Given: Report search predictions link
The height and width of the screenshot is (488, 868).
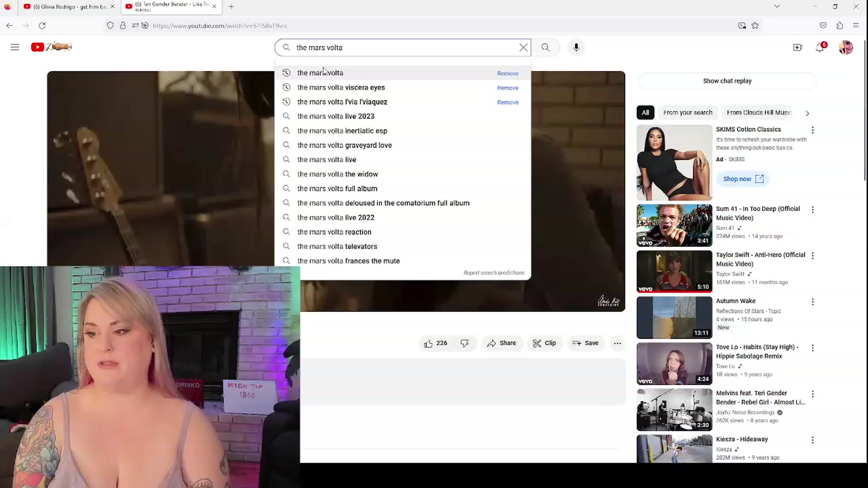Looking at the screenshot, I should [x=494, y=272].
